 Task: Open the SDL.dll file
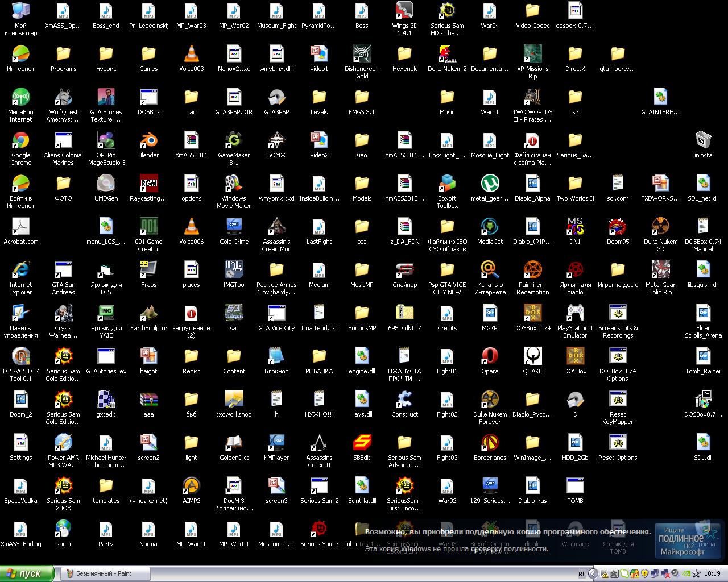tap(703, 442)
